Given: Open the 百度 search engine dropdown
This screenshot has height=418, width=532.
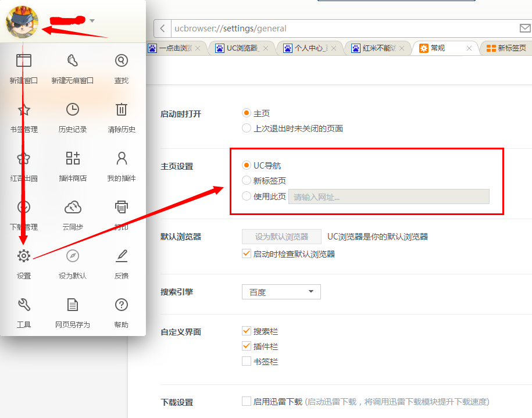Looking at the screenshot, I should click(x=281, y=292).
